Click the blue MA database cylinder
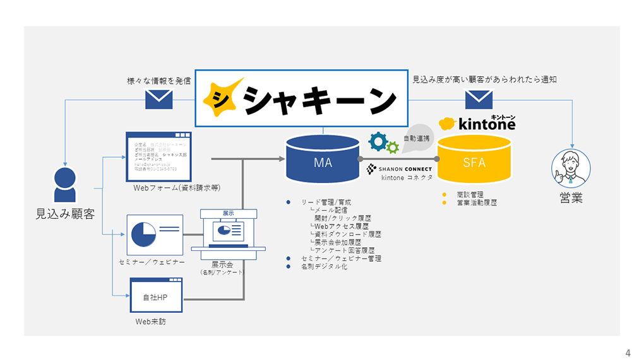 pos(323,159)
